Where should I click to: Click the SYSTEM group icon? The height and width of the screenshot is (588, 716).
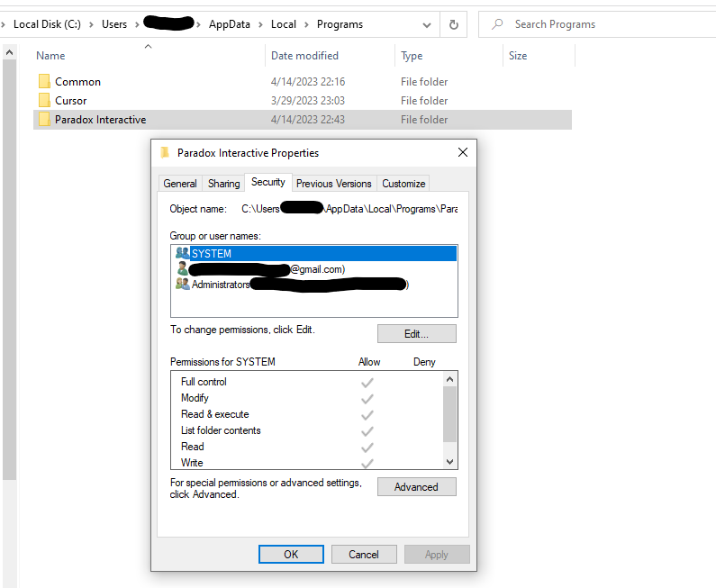point(182,253)
